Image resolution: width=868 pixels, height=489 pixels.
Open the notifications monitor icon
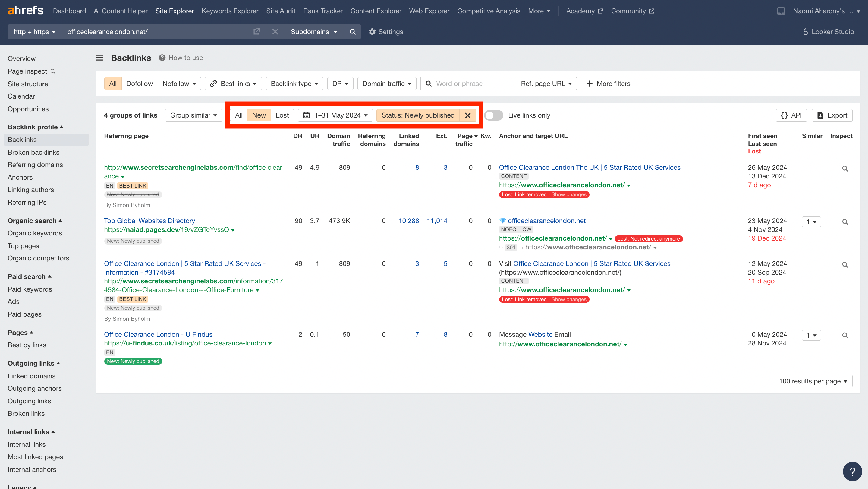point(781,11)
